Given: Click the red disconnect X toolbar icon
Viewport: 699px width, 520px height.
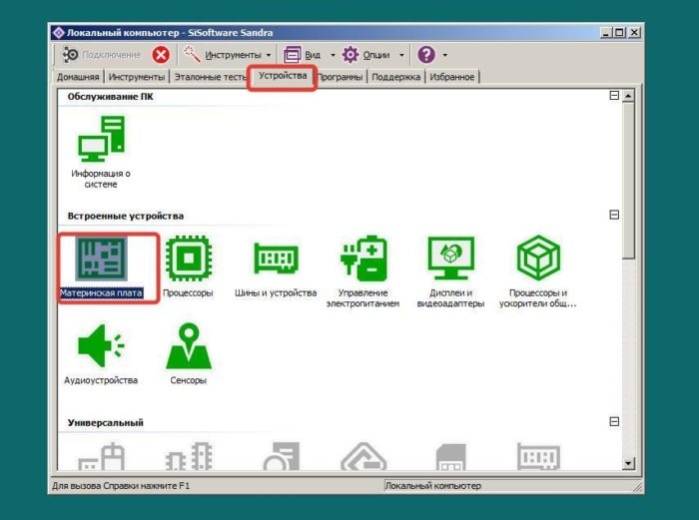Looking at the screenshot, I should [161, 55].
